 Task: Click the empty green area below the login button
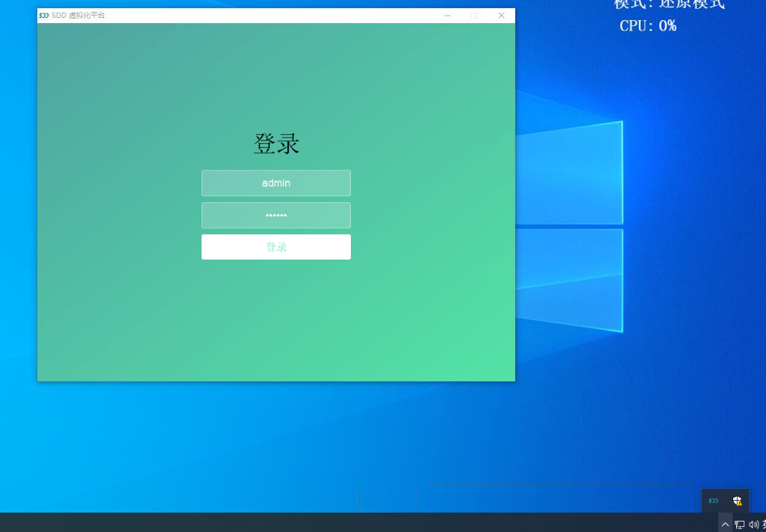[x=276, y=321]
